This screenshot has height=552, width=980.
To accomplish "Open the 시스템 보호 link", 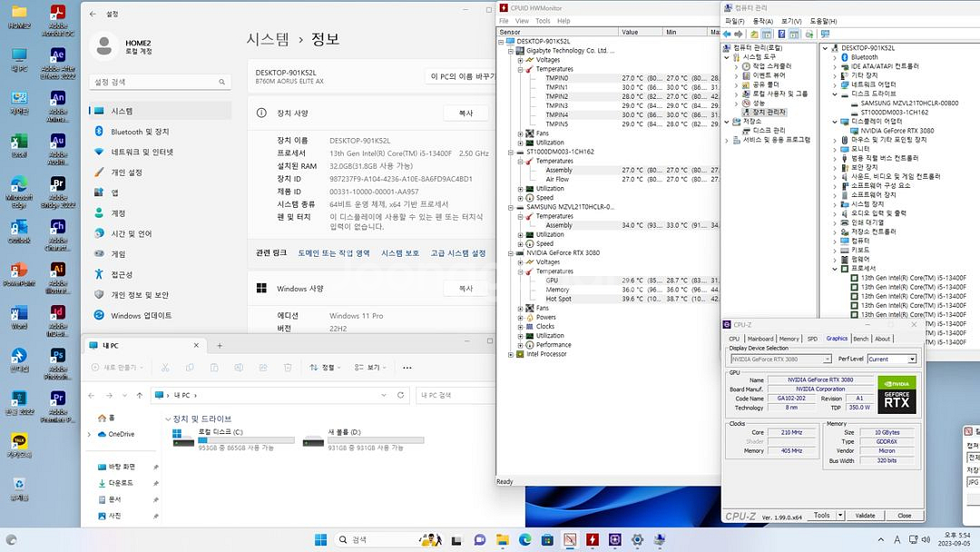I will [400, 253].
